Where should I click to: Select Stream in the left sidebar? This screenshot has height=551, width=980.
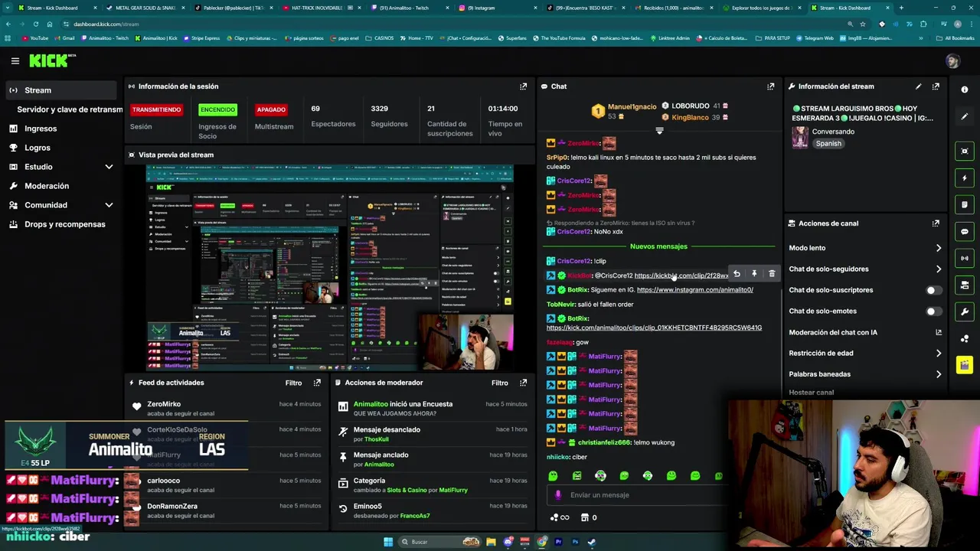coord(61,90)
